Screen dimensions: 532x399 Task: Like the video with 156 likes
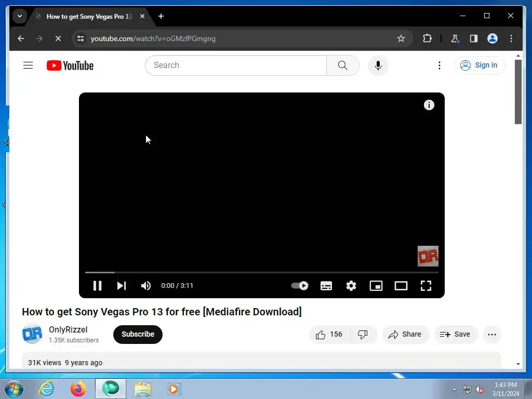click(x=329, y=335)
